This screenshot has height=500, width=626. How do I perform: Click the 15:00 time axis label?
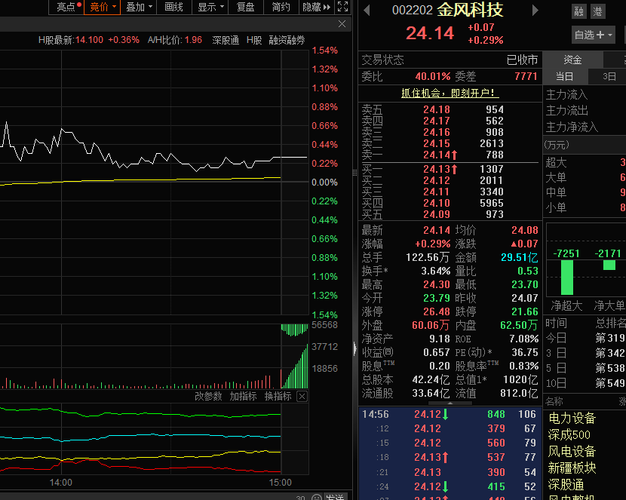280,482
